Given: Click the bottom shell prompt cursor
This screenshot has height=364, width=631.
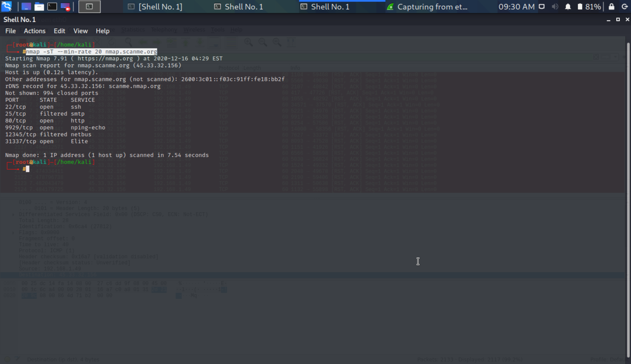Looking at the screenshot, I should coord(28,169).
